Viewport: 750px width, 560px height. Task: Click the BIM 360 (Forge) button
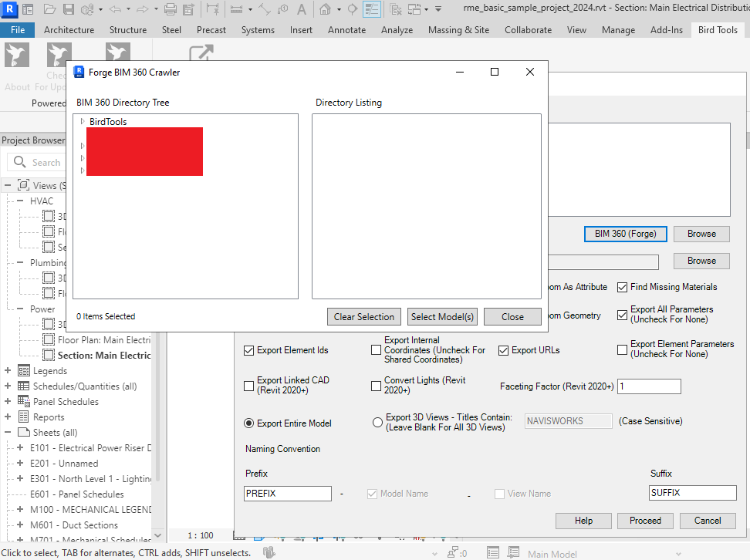point(625,234)
